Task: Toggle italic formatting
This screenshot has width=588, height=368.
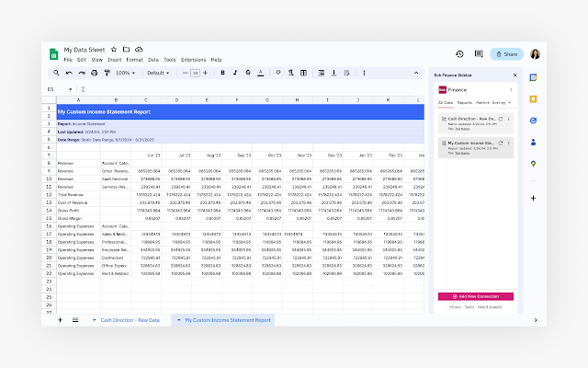Action: pyautogui.click(x=235, y=73)
